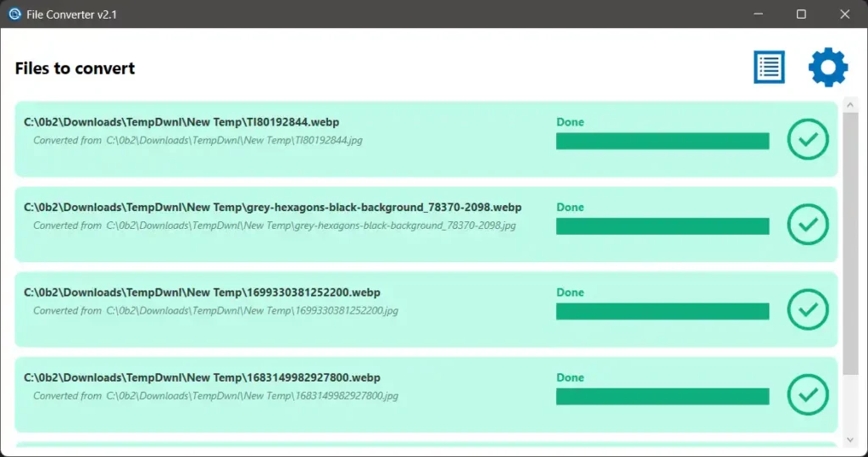
Task: Click the vertical scrollbar thumb
Action: tap(850, 243)
